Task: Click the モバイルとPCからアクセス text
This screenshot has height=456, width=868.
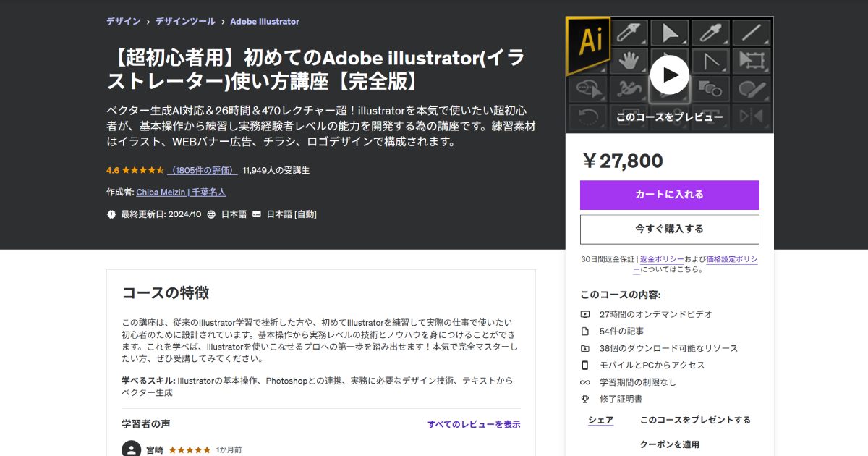Action: coord(652,365)
